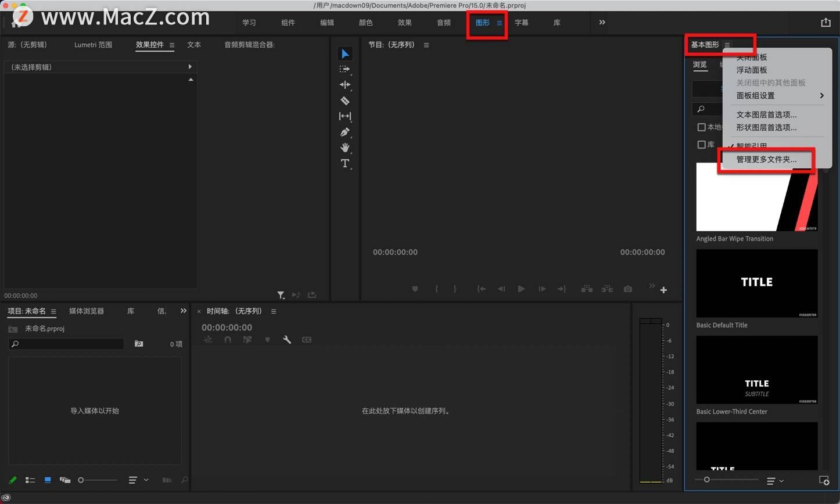Open the Lumetri 范围 tab
This screenshot has height=504, width=840.
pos(93,45)
